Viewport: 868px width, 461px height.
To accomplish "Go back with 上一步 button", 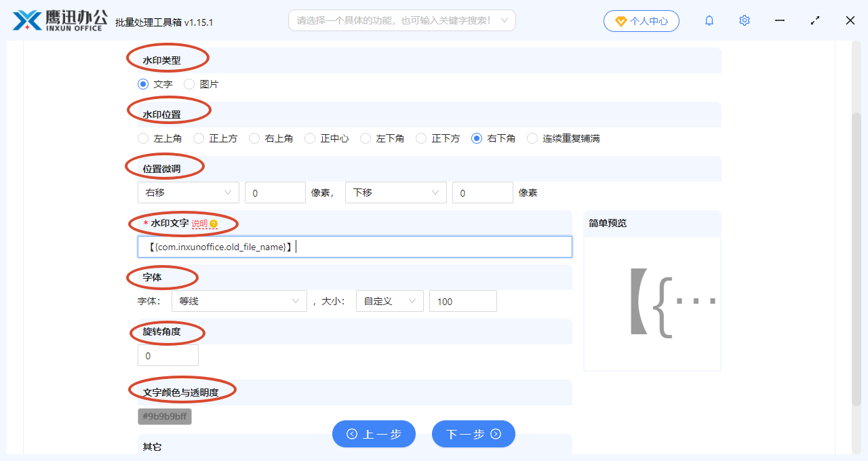I will [374, 434].
